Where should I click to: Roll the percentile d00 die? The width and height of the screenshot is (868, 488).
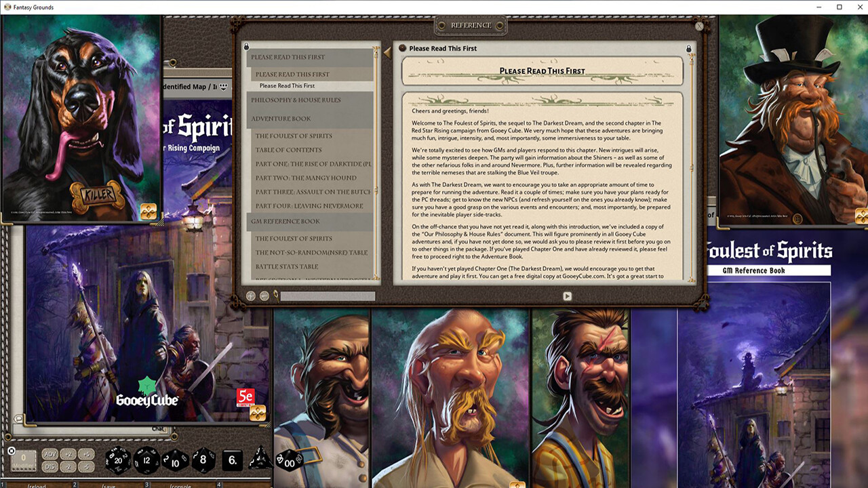click(x=288, y=462)
